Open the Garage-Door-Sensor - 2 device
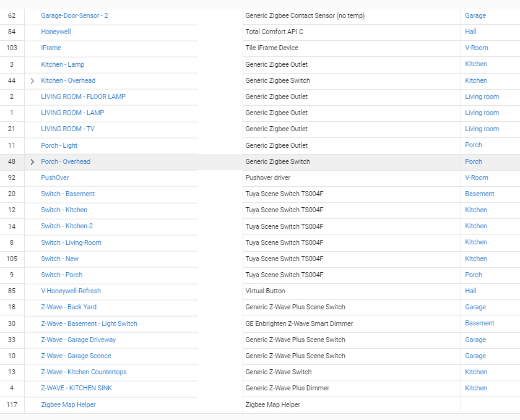The image size is (520, 420). pyautogui.click(x=74, y=15)
